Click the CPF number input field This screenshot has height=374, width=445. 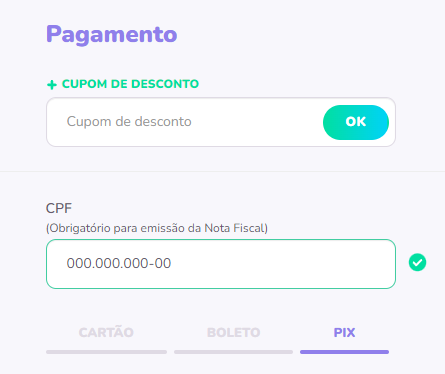coord(221,264)
